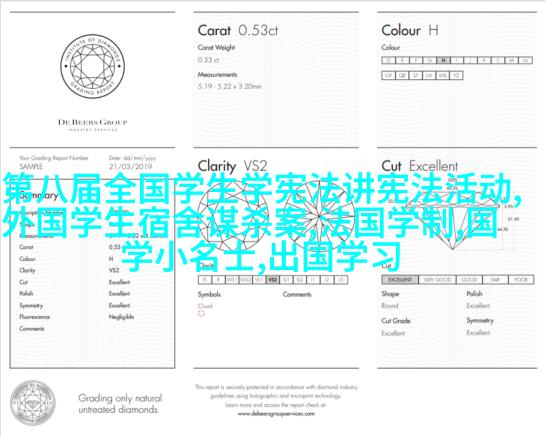Click the Clarity VS2 heading

[x=233, y=166]
